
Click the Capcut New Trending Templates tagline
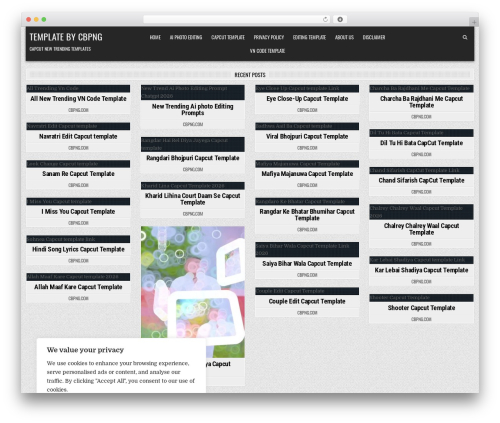(x=60, y=49)
